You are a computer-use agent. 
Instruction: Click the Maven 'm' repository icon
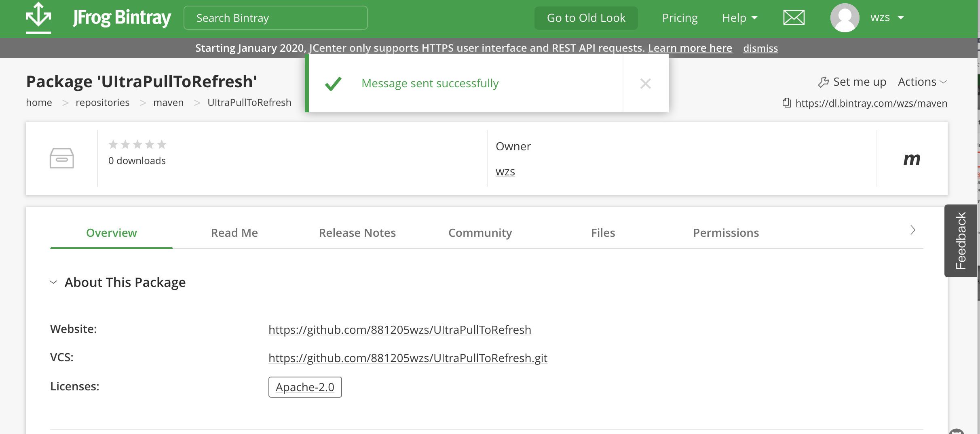tap(912, 159)
